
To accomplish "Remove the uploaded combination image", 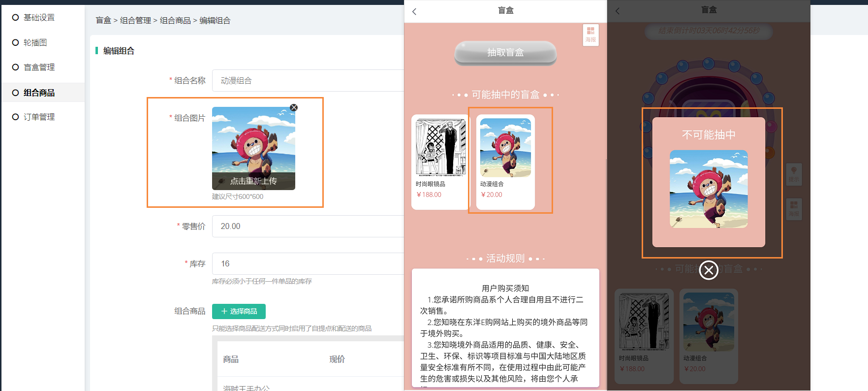I will pos(294,107).
